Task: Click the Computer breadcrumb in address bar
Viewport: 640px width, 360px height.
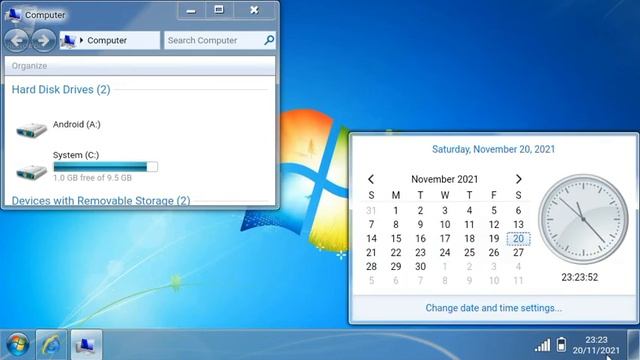Action: [x=107, y=40]
